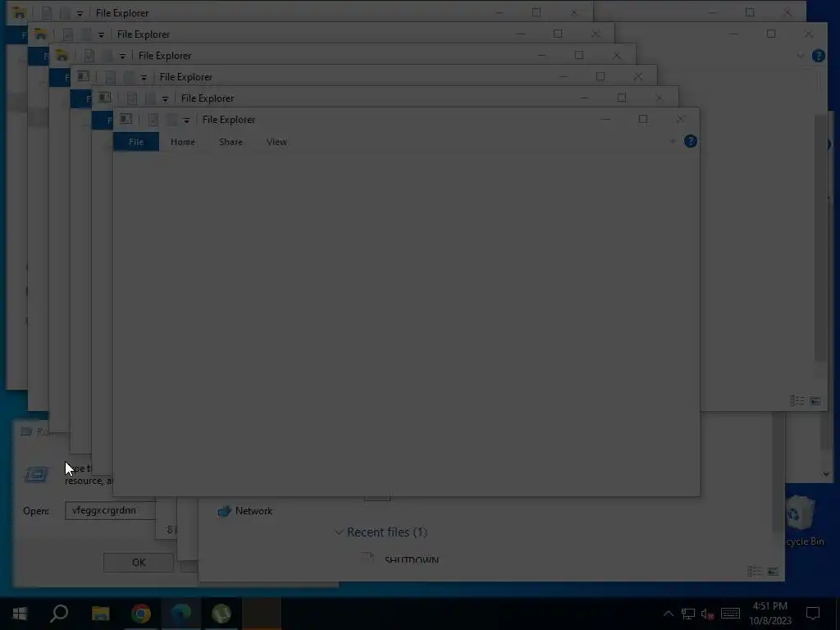Open the Action Center notifications icon

coord(813,614)
